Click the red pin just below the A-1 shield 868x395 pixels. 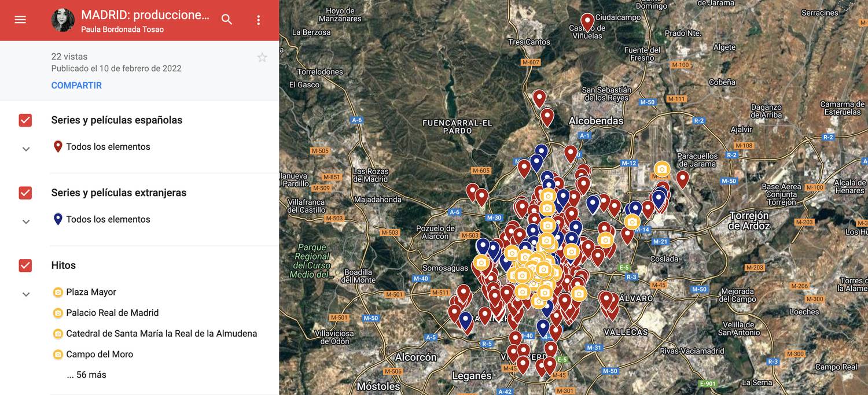coord(571,154)
